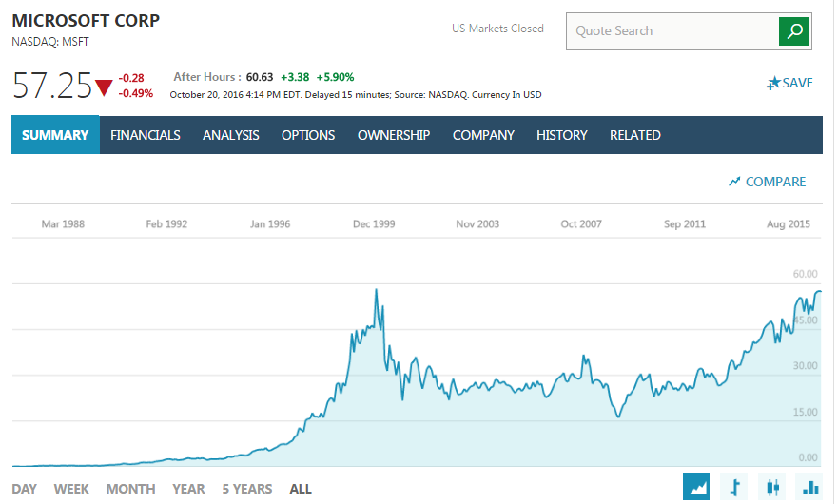Set chart range to MONTH
Image resolution: width=838 pixels, height=504 pixels.
click(130, 489)
